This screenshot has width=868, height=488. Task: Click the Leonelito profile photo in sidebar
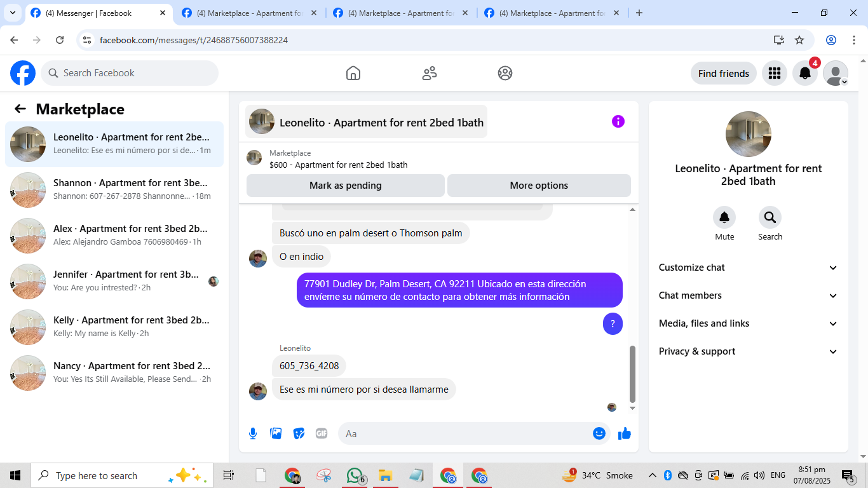pos(749,134)
